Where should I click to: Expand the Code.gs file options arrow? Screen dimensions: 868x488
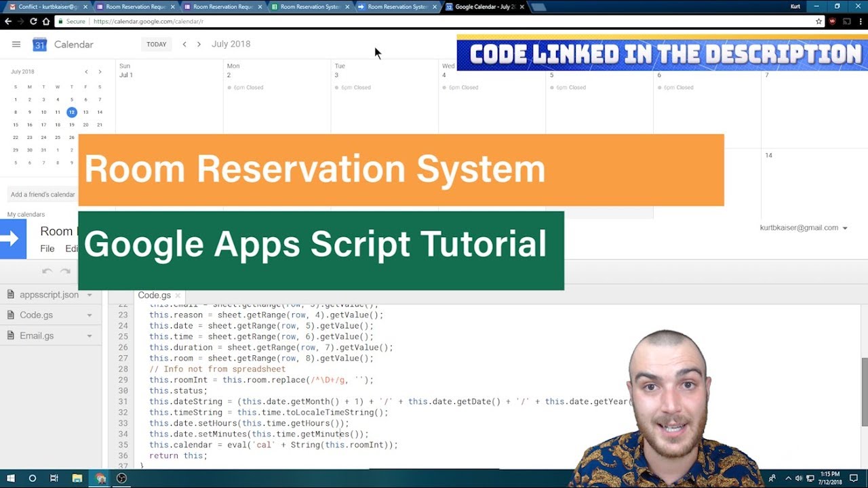point(90,316)
